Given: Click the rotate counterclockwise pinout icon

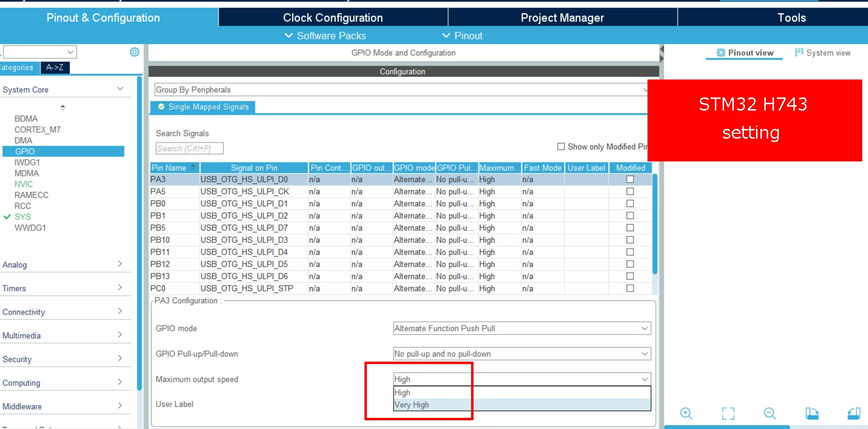Looking at the screenshot, I should click(854, 413).
